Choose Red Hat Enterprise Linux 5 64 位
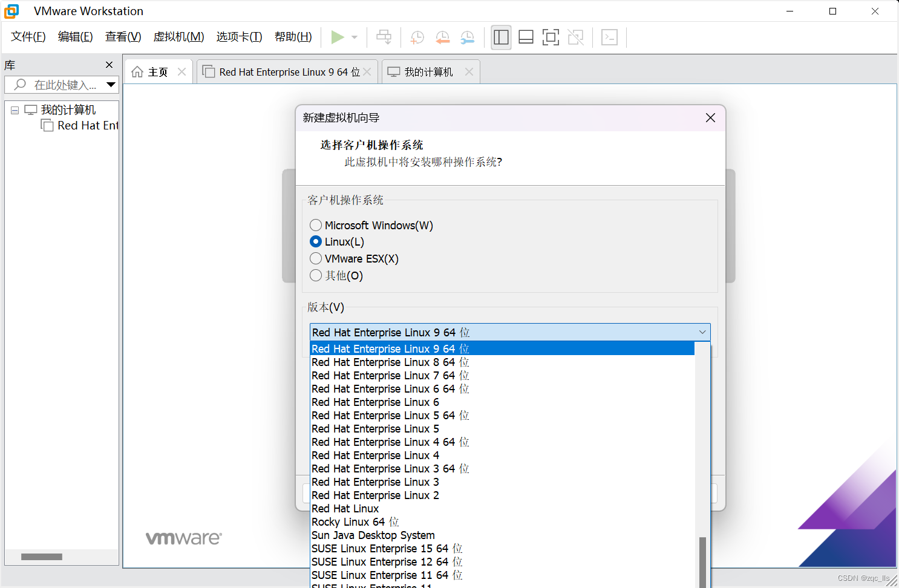Image resolution: width=899 pixels, height=588 pixels. (502, 416)
